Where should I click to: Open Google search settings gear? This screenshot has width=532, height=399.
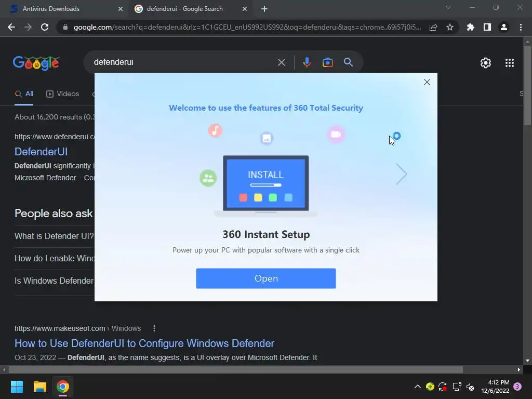point(486,63)
